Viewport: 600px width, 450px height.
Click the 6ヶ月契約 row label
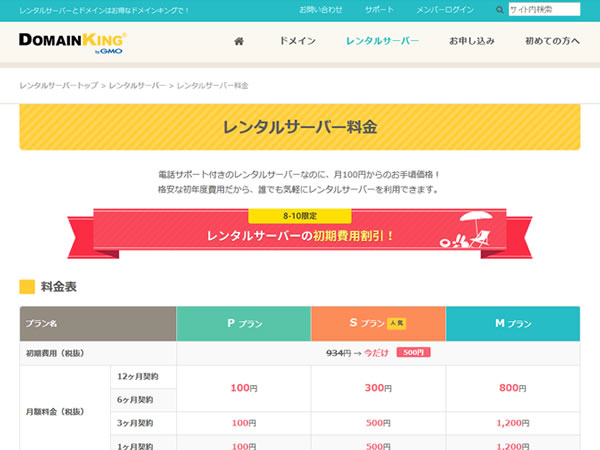(135, 400)
